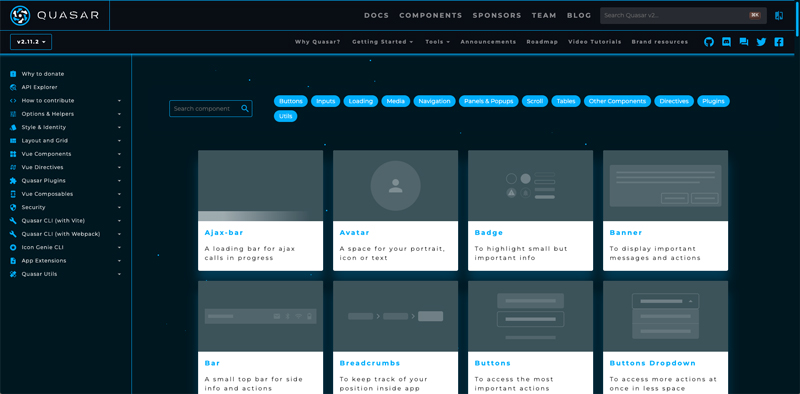Filter by Media chip
The height and width of the screenshot is (394, 800).
(395, 101)
